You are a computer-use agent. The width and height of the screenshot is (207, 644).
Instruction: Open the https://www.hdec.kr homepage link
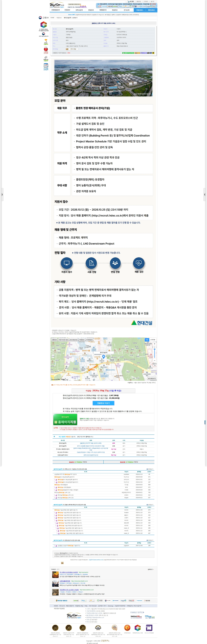(x=122, y=46)
